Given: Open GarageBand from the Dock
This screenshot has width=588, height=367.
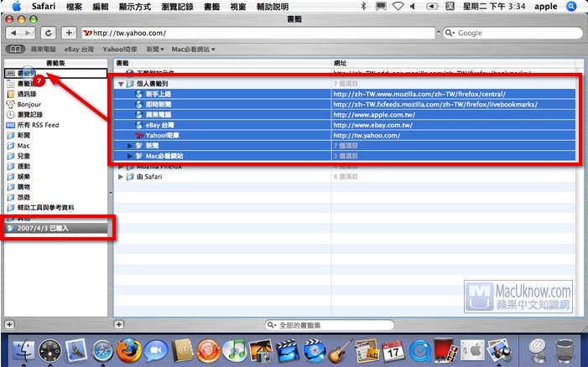Looking at the screenshot, I should coord(340,351).
